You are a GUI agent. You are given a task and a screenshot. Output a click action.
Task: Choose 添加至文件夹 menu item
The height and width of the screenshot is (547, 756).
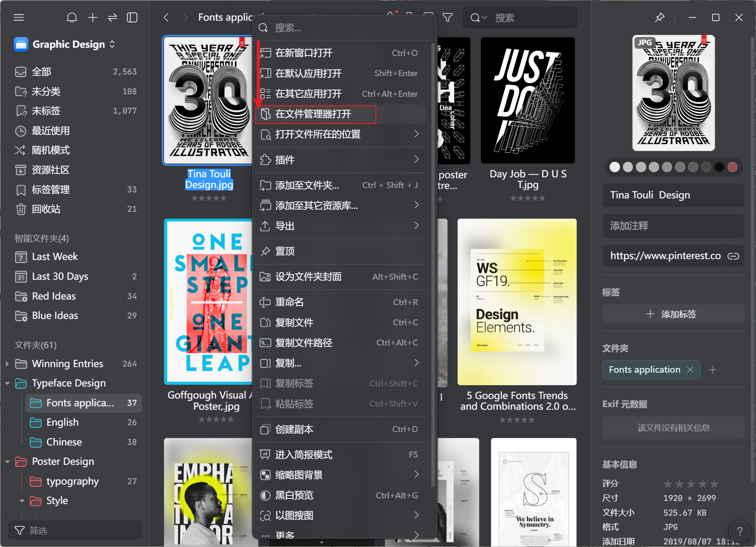click(341, 185)
